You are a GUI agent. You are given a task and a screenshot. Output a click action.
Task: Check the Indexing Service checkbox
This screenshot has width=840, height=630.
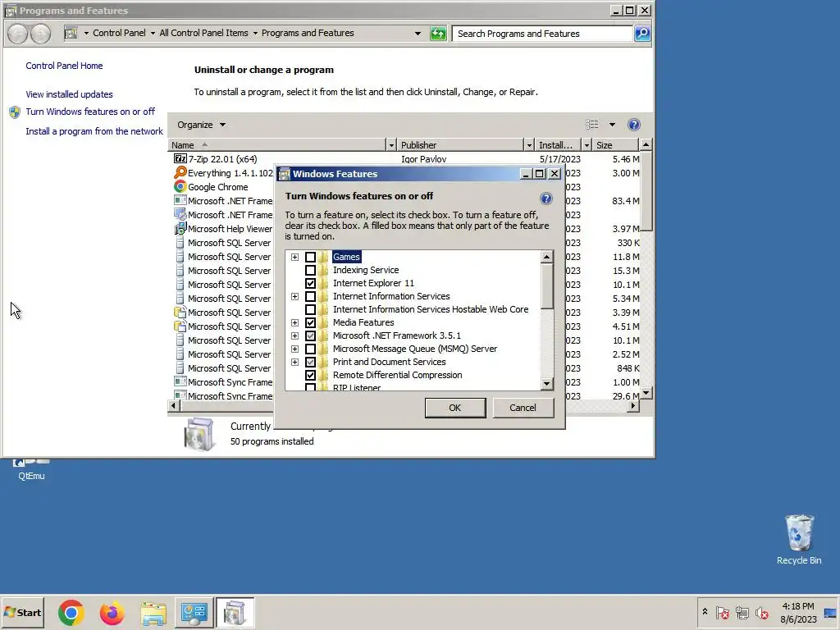tap(310, 270)
